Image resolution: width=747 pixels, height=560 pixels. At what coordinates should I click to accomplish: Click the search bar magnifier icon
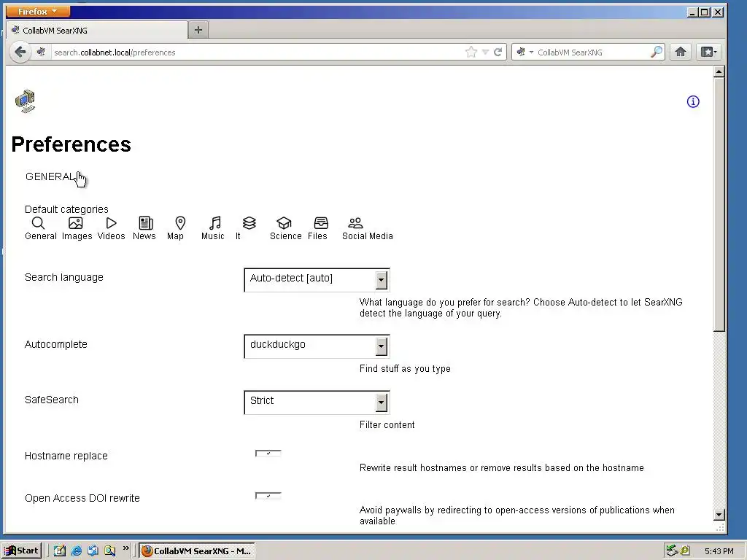[657, 52]
